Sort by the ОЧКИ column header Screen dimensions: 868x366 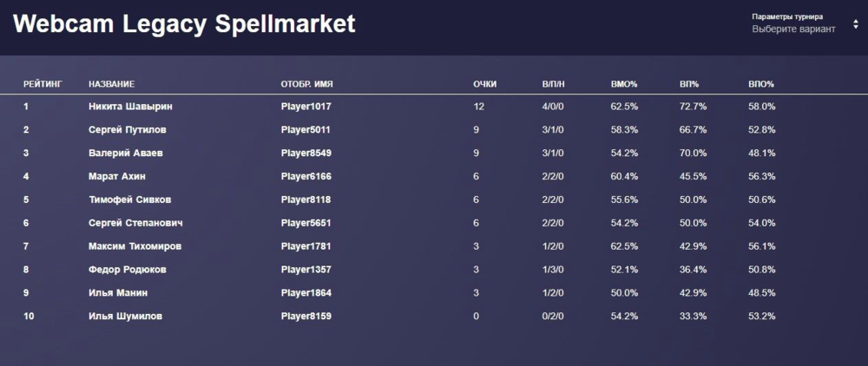pyautogui.click(x=484, y=84)
